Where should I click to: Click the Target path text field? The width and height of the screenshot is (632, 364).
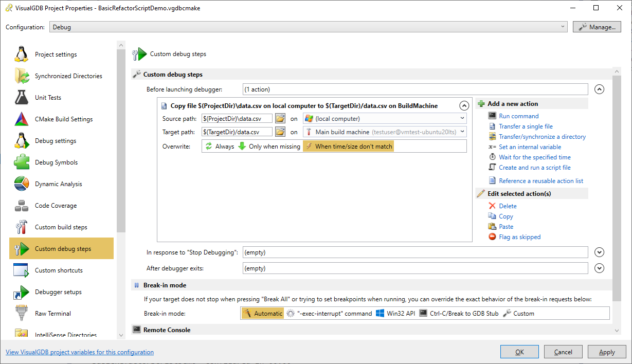(x=237, y=132)
